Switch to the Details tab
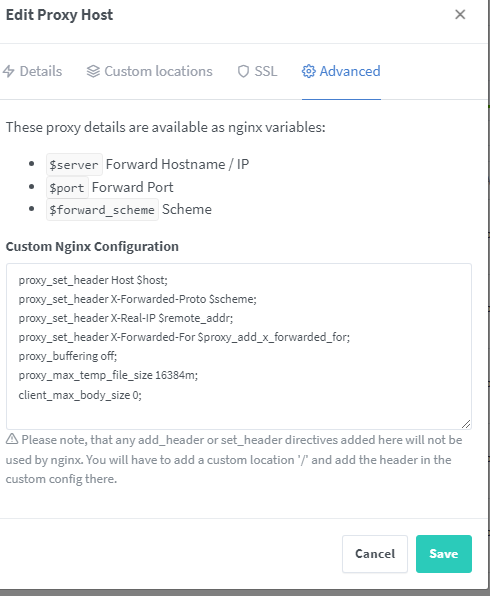490x596 pixels. point(32,71)
